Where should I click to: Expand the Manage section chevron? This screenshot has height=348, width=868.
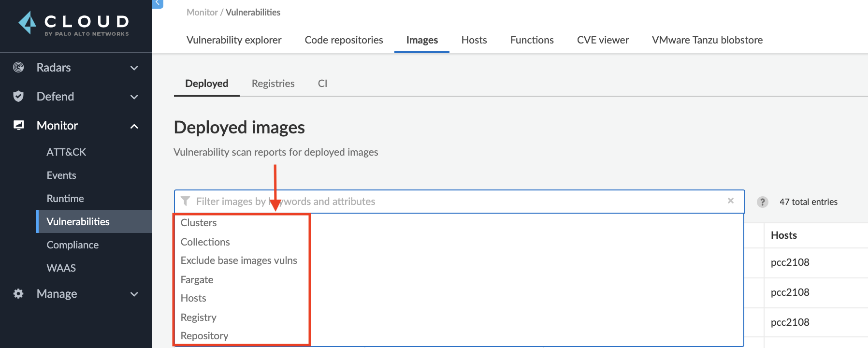coord(134,294)
